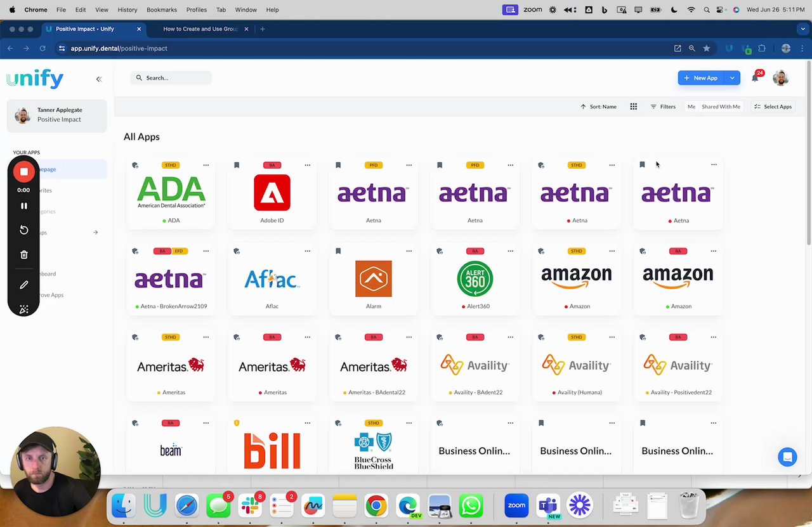This screenshot has width=812, height=527.
Task: Select the Shared With Me filter
Action: 721,107
